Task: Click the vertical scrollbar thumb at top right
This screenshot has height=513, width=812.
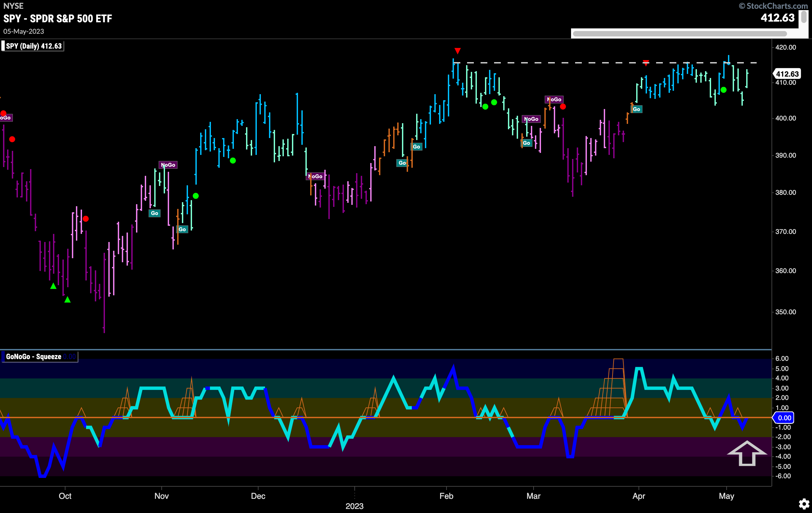Action: point(804,17)
